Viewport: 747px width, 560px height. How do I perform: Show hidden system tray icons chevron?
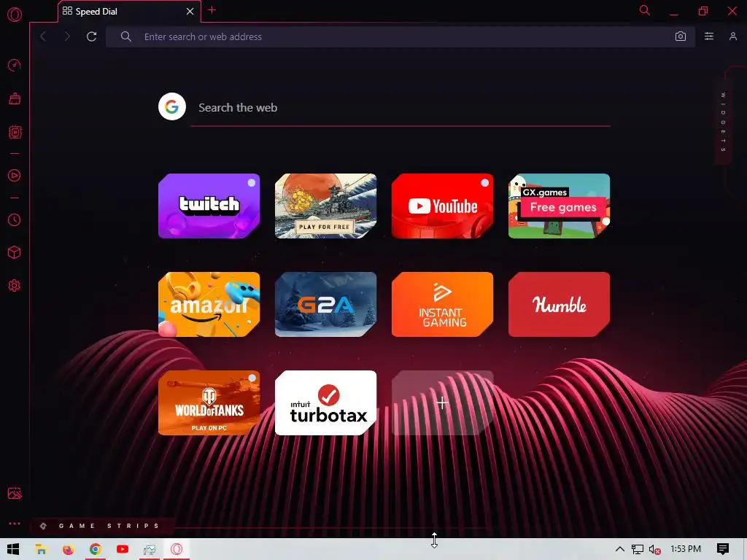coord(620,549)
